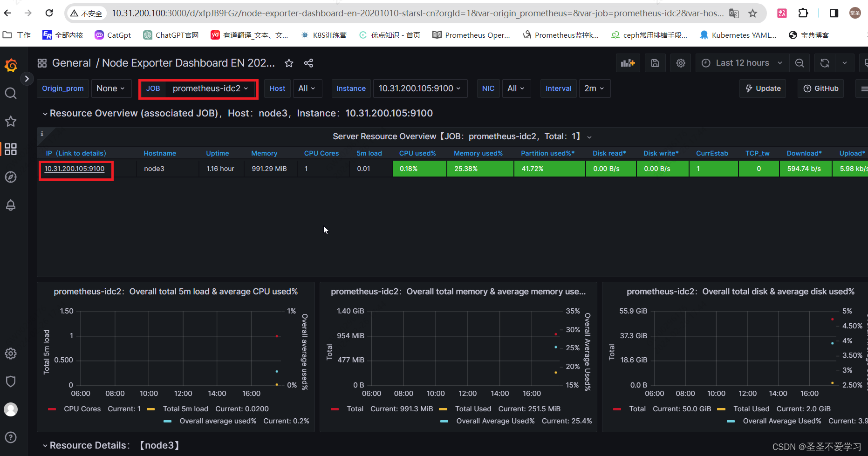Open the overall 5m load panel title
Screen dimensions: 868x456
click(176, 292)
